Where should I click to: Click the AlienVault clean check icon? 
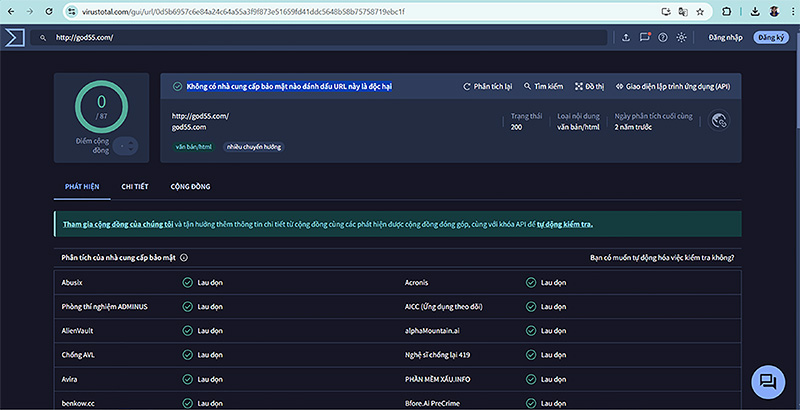(187, 331)
